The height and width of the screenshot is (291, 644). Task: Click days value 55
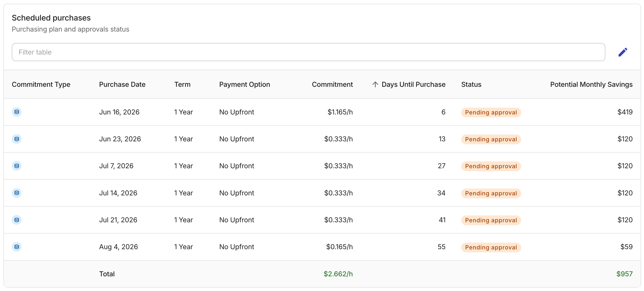pos(441,247)
